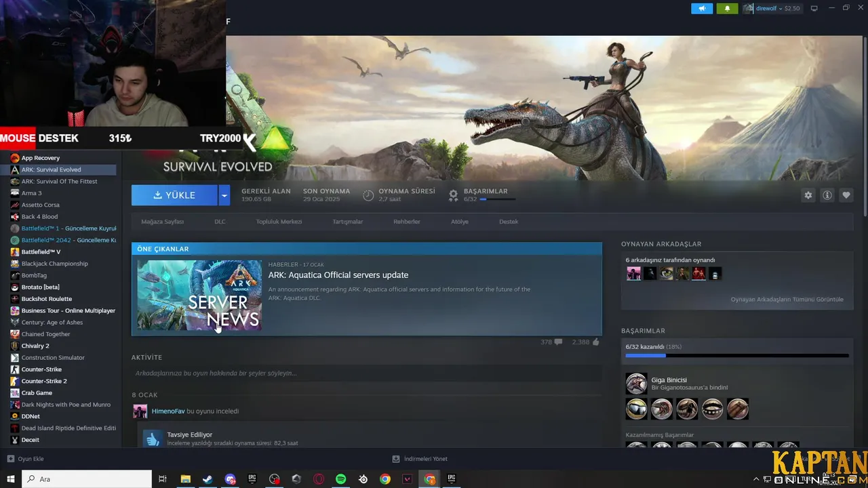Click the vertical scrollbar of the game page

(864, 127)
